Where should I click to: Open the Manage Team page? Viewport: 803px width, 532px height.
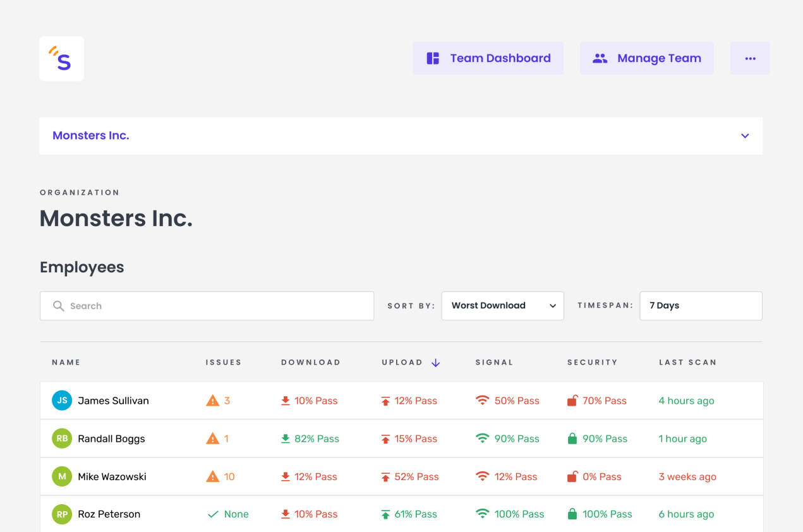(647, 58)
